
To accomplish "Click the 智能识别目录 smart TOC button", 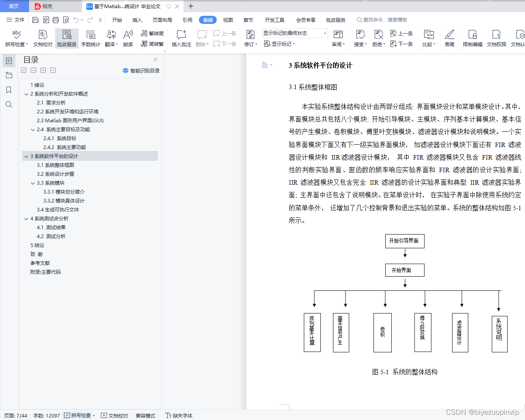I will [141, 70].
